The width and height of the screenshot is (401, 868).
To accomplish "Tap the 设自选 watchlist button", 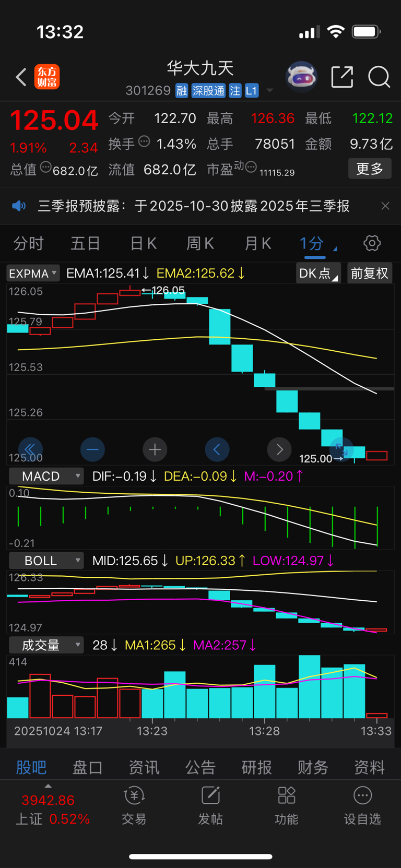I will pyautogui.click(x=362, y=806).
